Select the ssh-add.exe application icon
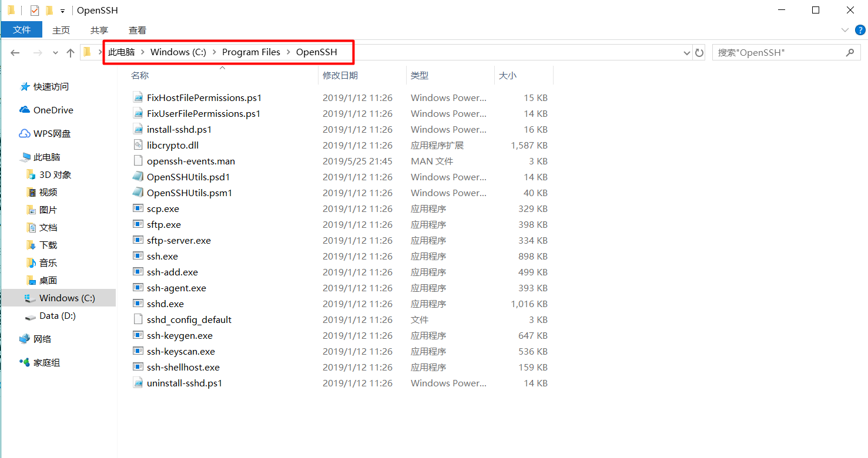 pos(138,272)
